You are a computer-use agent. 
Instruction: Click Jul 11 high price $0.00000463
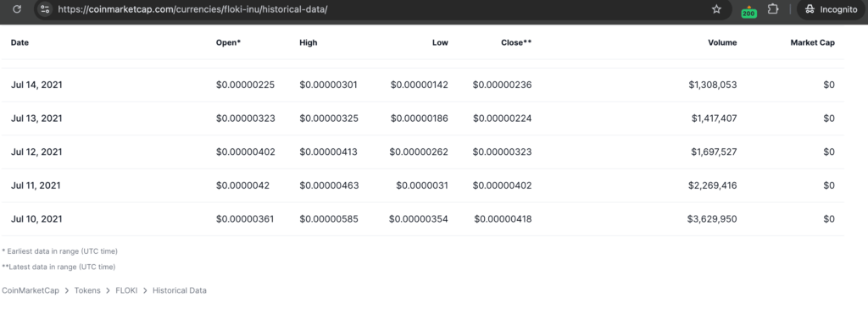(x=329, y=185)
